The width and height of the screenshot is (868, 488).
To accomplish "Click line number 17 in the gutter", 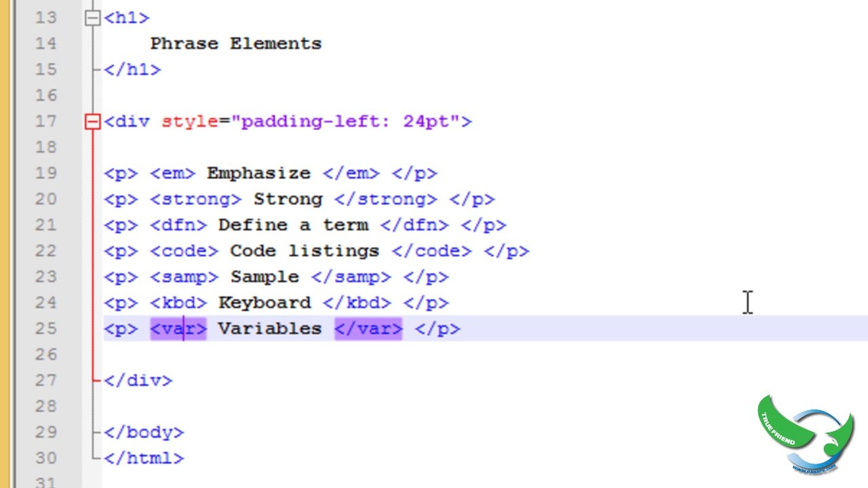I will click(46, 122).
